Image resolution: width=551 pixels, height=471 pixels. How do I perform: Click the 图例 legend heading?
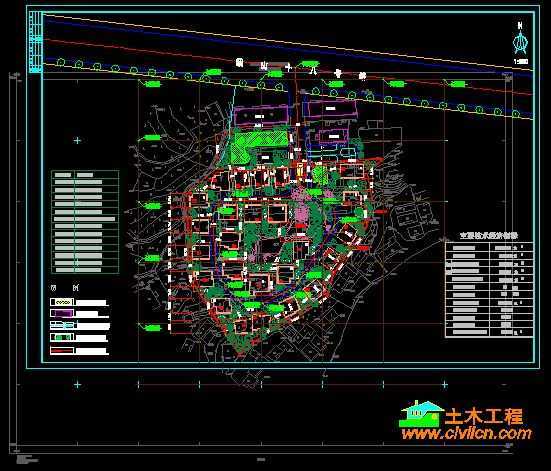(65, 288)
